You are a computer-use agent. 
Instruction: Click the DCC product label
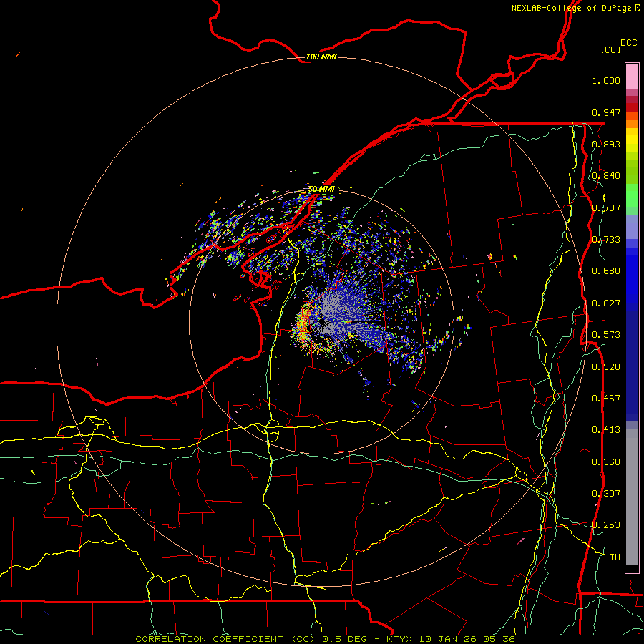(x=628, y=43)
